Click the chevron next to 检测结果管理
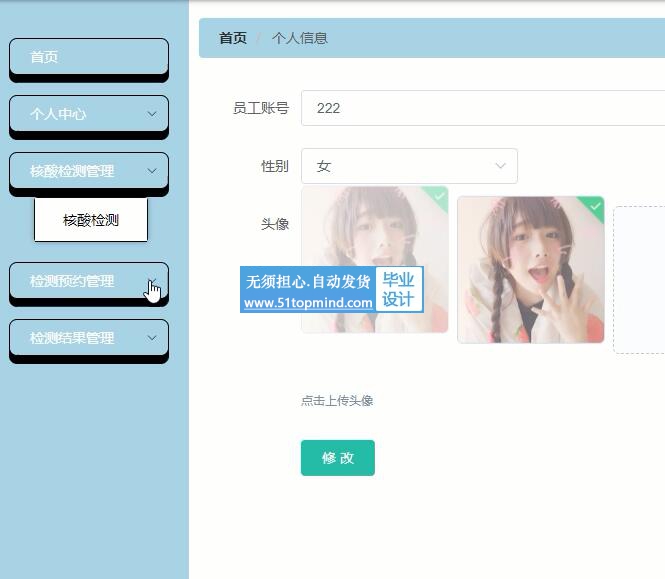Screen dimensions: 665x579 click(152, 338)
